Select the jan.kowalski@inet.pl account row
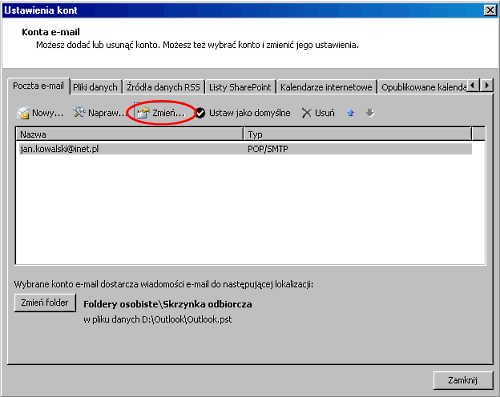Image resolution: width=500 pixels, height=397 pixels. point(245,149)
